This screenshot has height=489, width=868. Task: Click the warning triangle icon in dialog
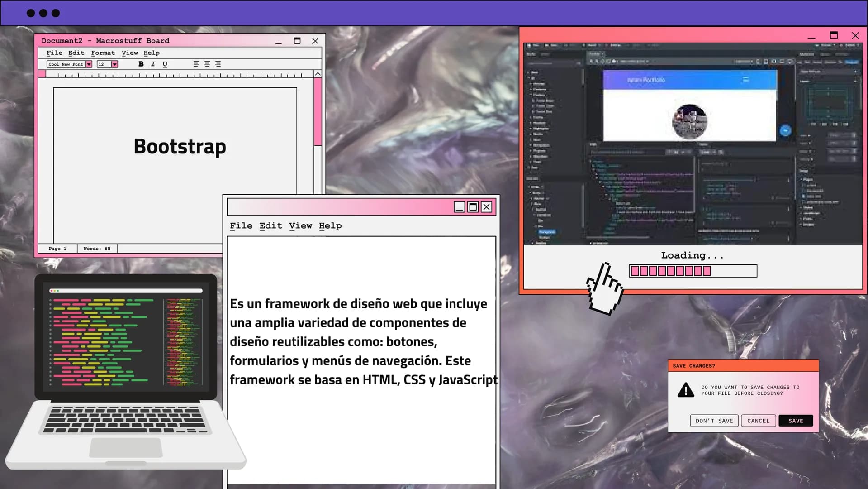click(x=686, y=390)
